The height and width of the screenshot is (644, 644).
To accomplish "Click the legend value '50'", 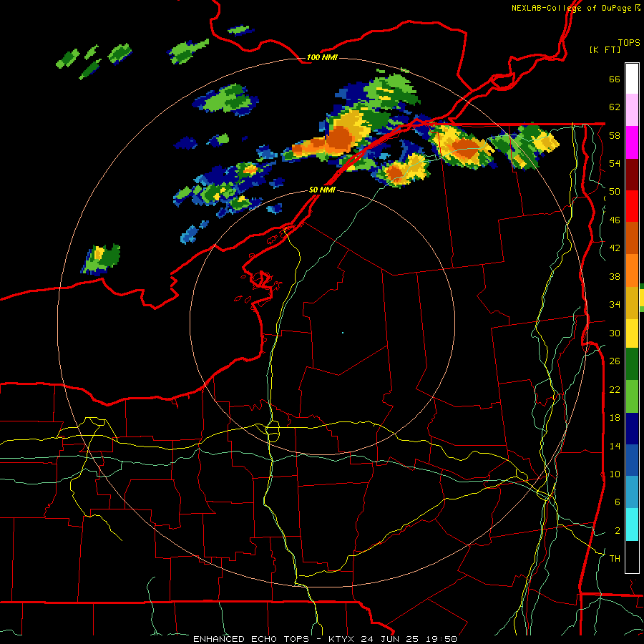I will click(x=615, y=191).
